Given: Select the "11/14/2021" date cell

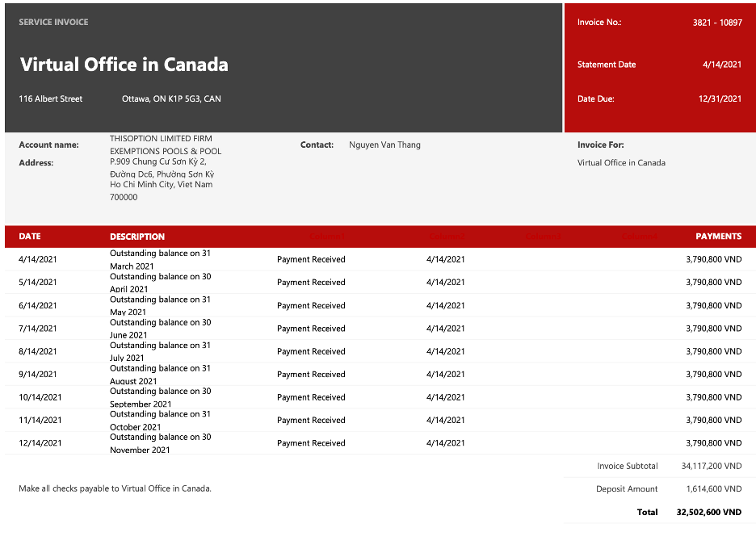Looking at the screenshot, I should pos(40,421).
